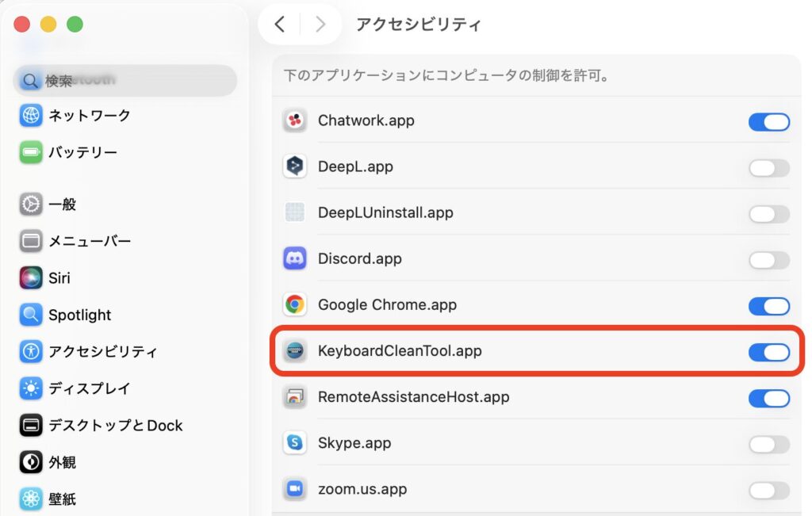
Task: Open ネットワーク in the sidebar
Action: coord(89,116)
